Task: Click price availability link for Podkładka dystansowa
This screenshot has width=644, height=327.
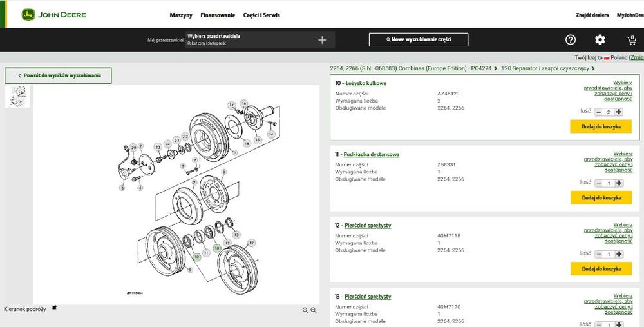Action: (x=609, y=162)
